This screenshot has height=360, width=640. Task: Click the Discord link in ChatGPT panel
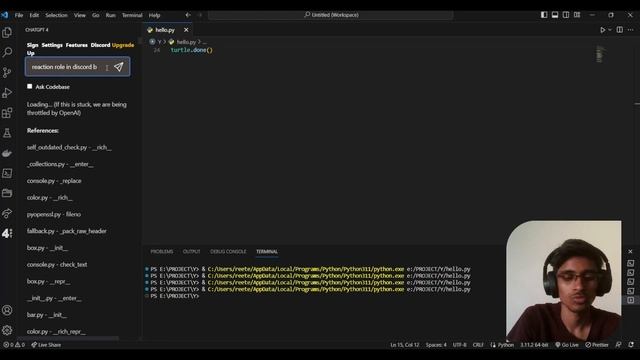point(100,45)
